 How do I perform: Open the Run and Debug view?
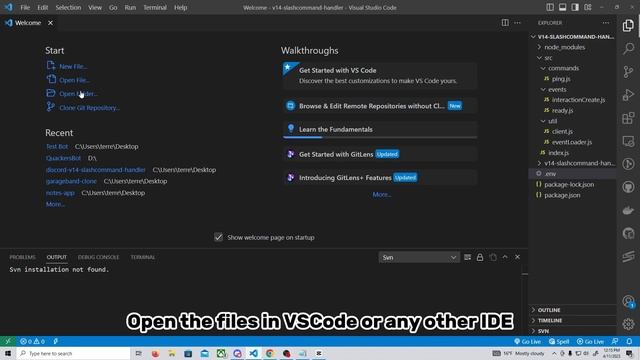[628, 95]
